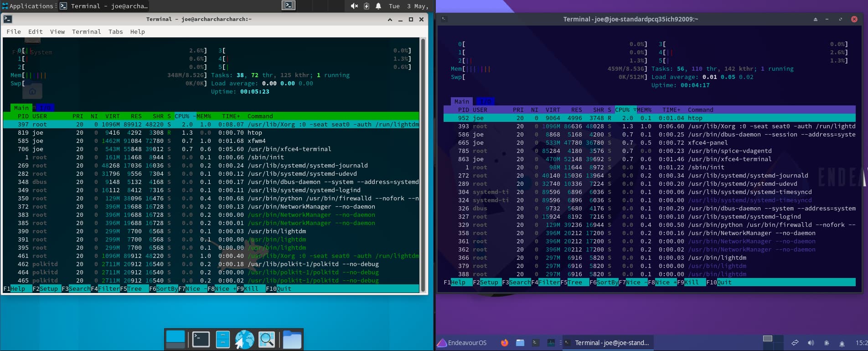Sort by TIME+ column in the left htop

pos(231,116)
